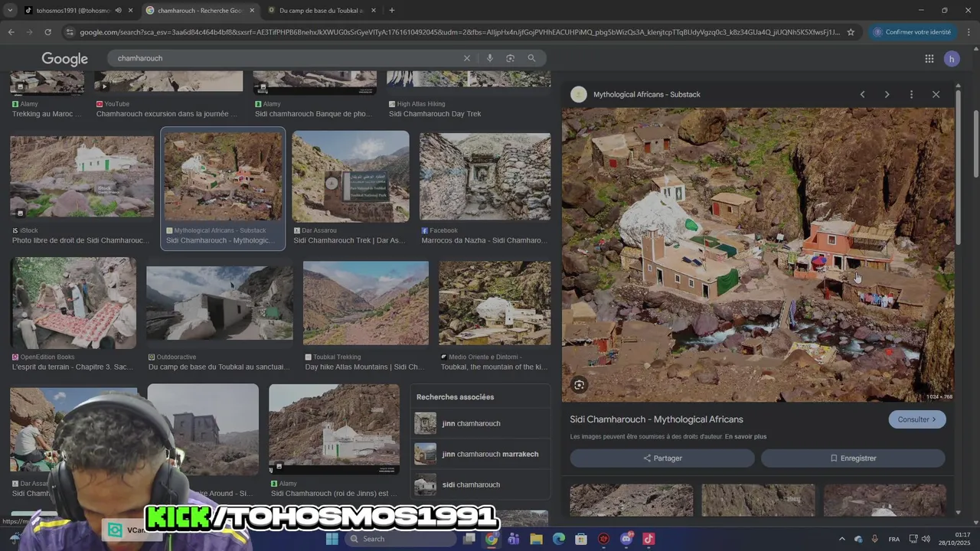Open a new browser tab
Screen dimensions: 980x551
[392, 11]
